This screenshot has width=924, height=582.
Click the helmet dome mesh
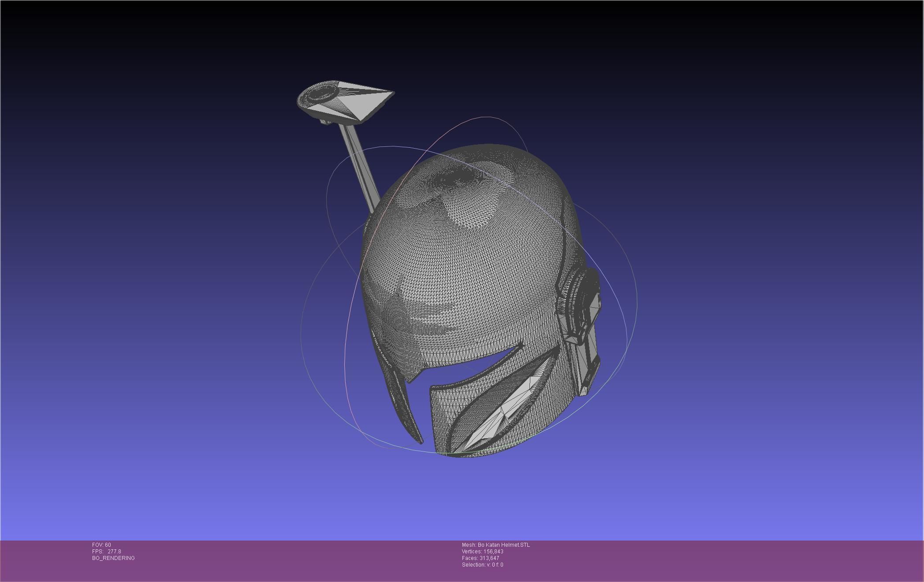pos(467,260)
